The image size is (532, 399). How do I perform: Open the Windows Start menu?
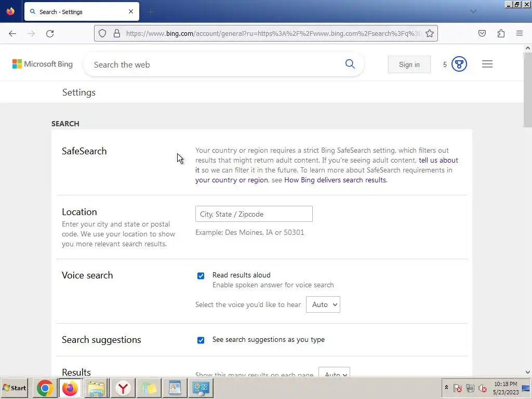click(x=14, y=388)
